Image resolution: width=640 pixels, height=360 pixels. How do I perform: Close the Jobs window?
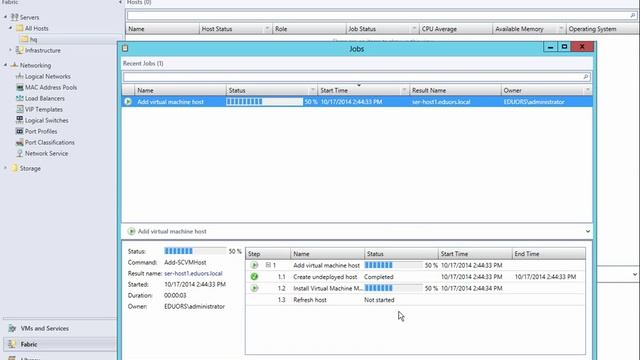(582, 47)
